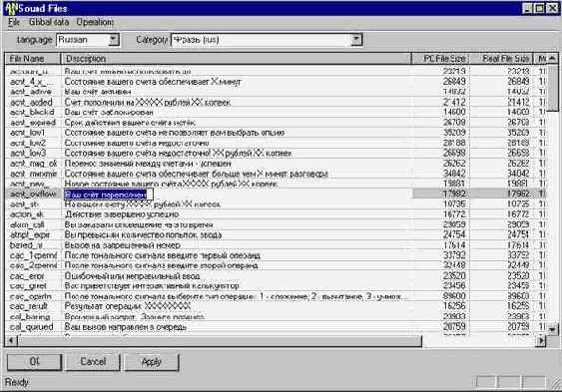The image size is (562, 392).
Task: Select the cac_error file name
Action: click(27, 276)
